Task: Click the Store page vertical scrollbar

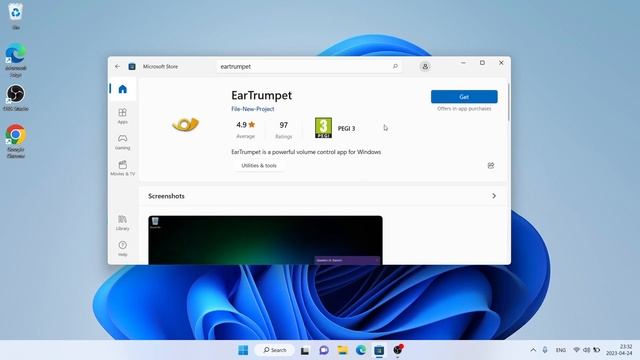Action: coord(509,102)
